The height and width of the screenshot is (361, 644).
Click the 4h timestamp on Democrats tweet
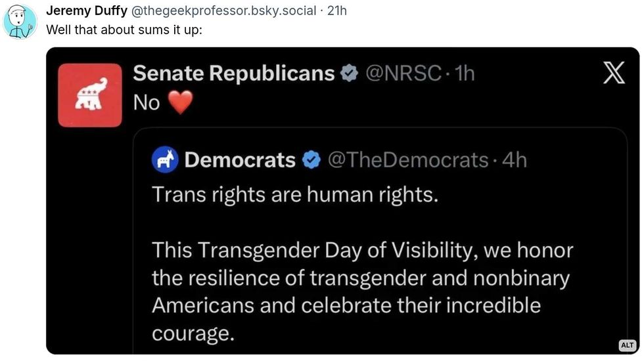514,159
